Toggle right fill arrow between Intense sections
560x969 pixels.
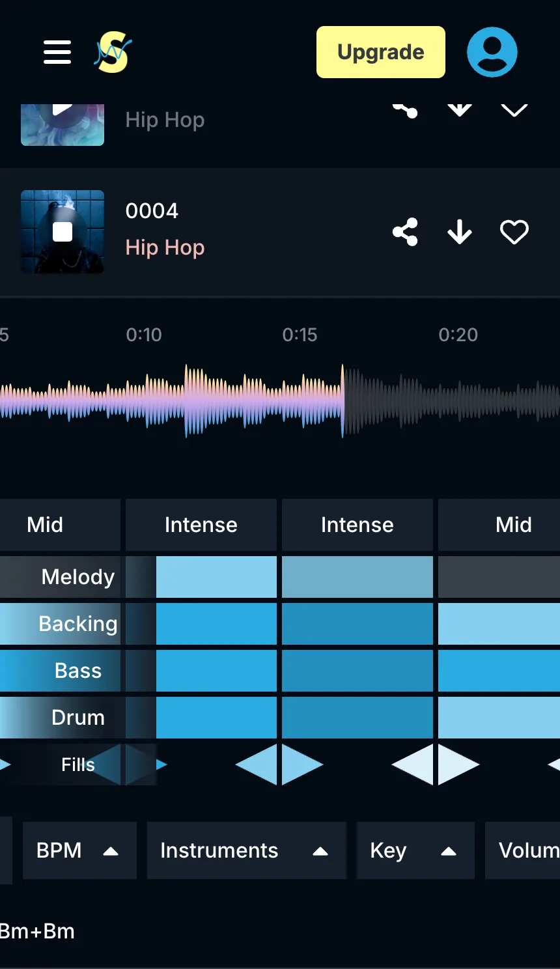(303, 765)
